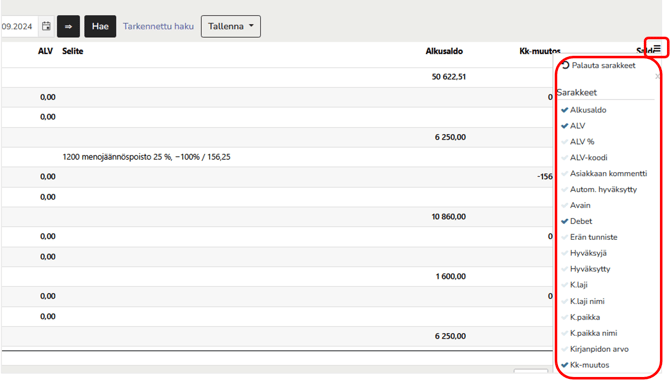Enable the Kirjanpidon arvo column
Image resolution: width=670 pixels, height=381 pixels.
pyautogui.click(x=595, y=349)
